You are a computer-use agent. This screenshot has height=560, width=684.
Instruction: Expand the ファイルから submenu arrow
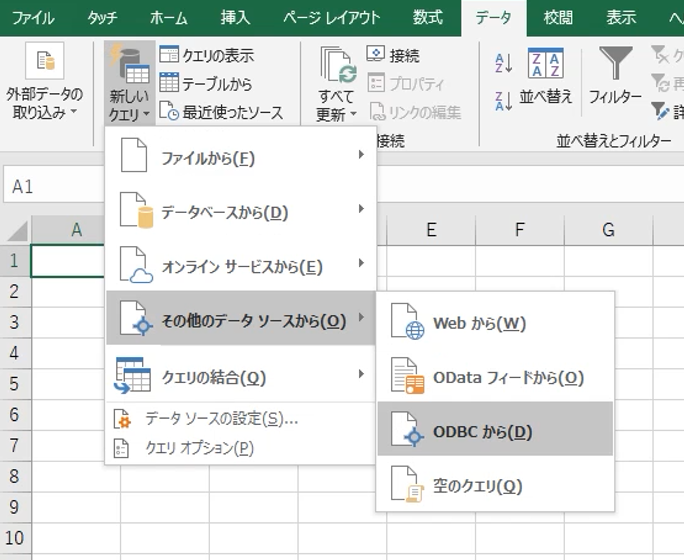point(361,154)
